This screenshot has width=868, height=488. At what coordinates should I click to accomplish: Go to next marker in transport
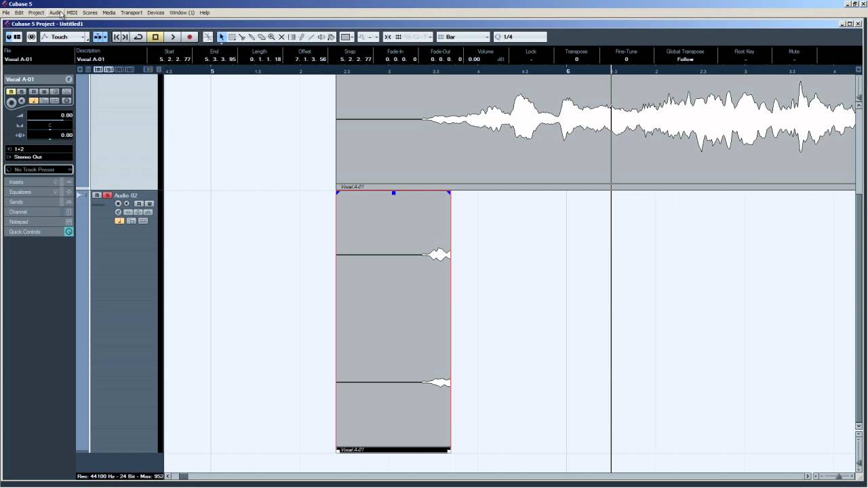[125, 37]
